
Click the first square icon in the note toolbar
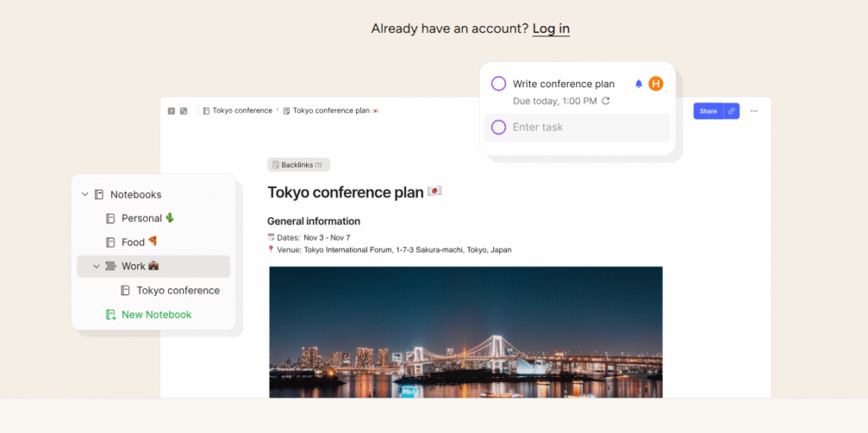[x=171, y=111]
